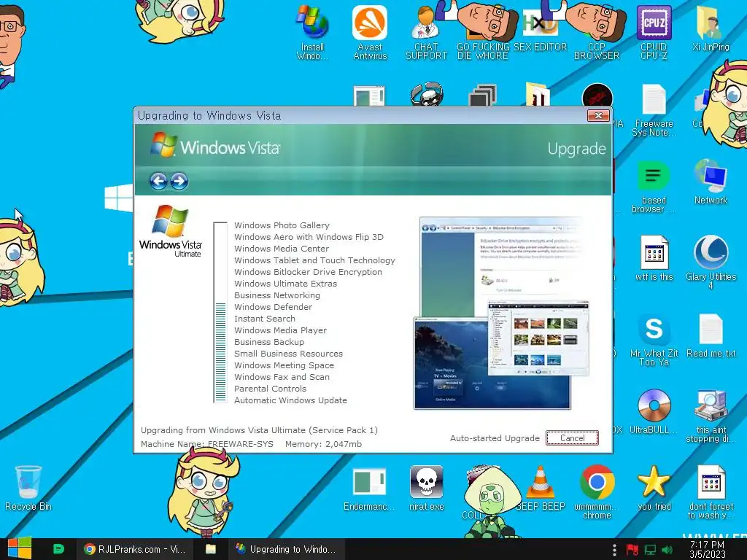
Task: Open File Explorer from the taskbar
Action: 211,549
